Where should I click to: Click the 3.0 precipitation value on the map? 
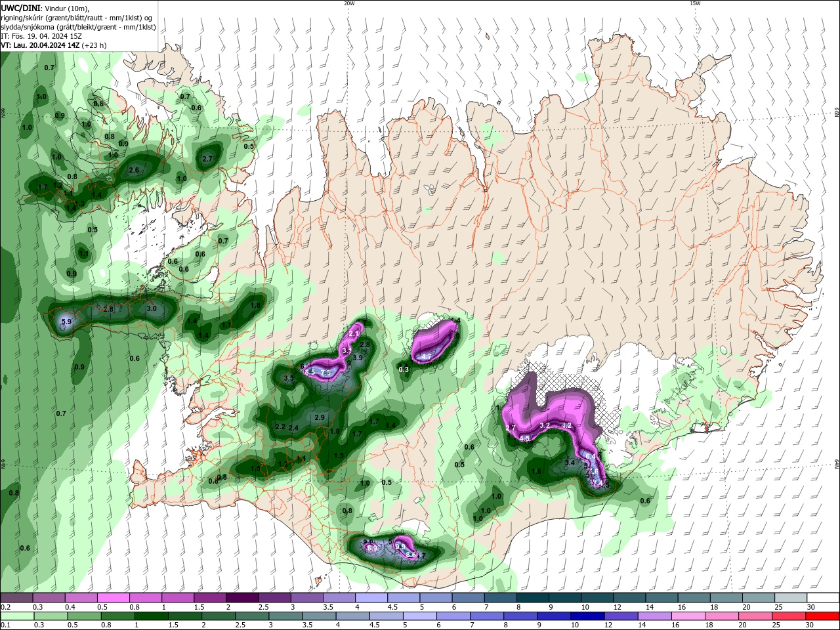coord(152,308)
